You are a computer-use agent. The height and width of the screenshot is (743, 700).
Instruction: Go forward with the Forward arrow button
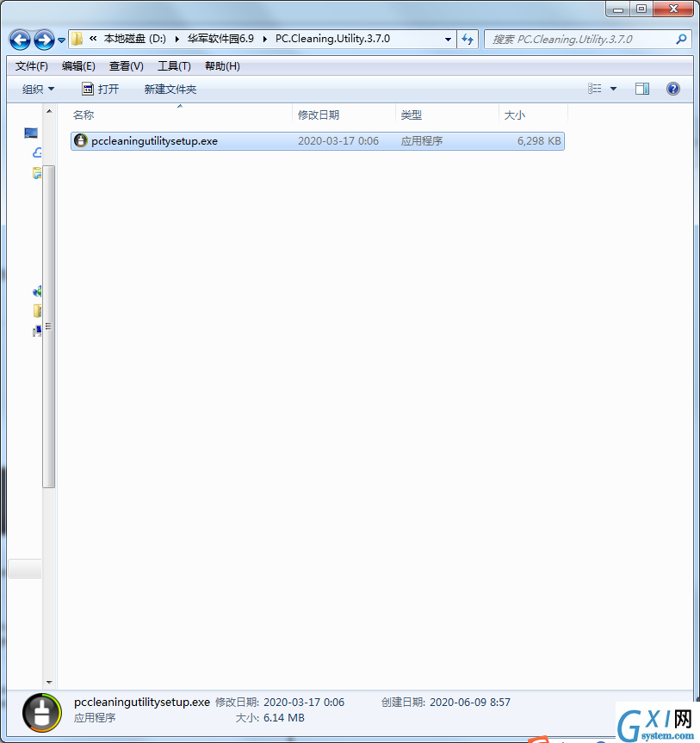44,40
